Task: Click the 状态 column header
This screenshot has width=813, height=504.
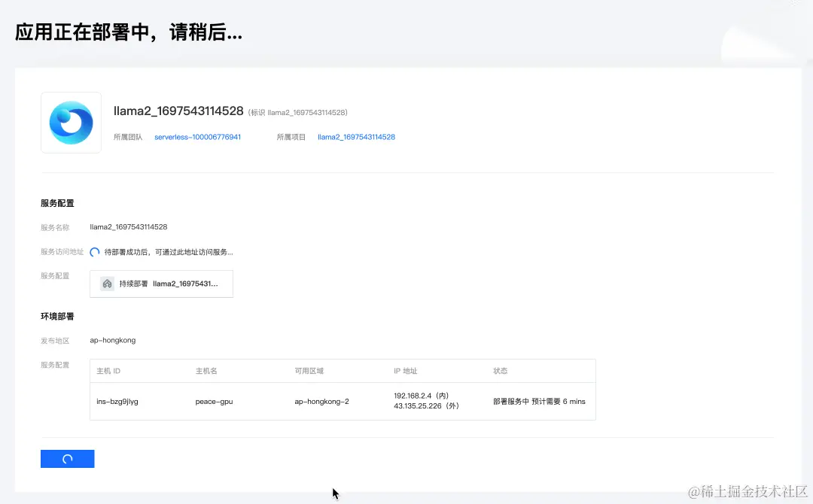Action: click(x=501, y=371)
